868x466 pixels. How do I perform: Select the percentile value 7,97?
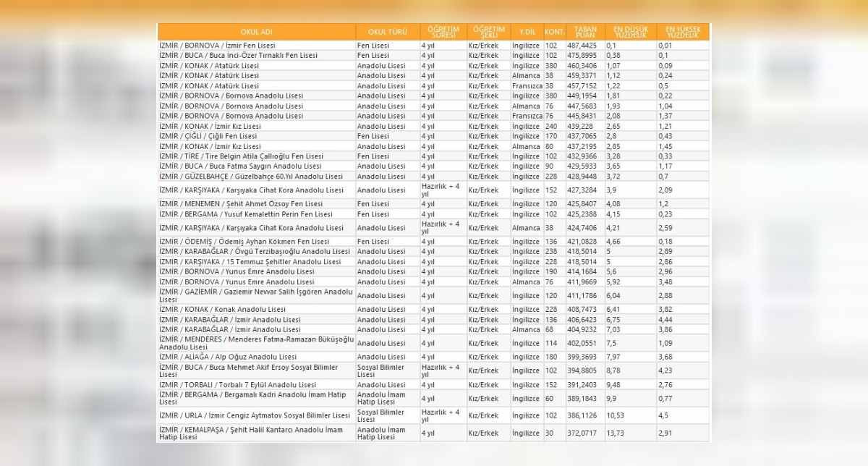click(613, 357)
